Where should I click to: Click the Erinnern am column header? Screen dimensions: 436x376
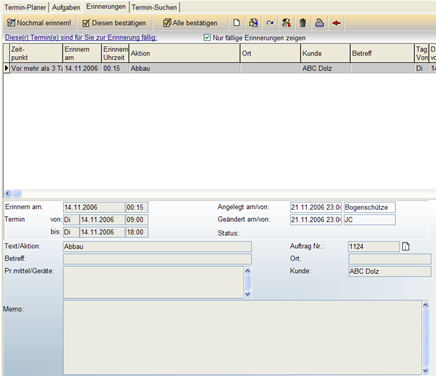click(82, 53)
